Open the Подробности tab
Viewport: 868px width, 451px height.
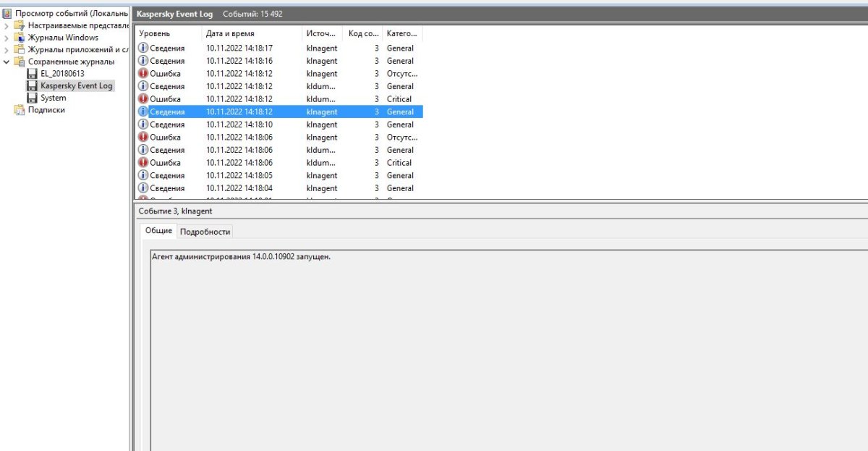click(x=205, y=232)
